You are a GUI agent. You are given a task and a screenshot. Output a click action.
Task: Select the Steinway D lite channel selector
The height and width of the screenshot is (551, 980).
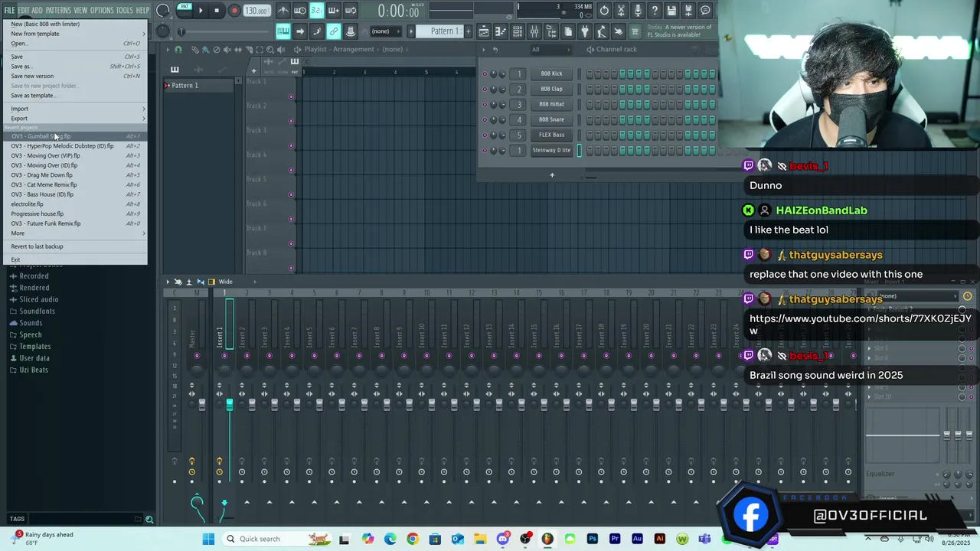click(579, 150)
